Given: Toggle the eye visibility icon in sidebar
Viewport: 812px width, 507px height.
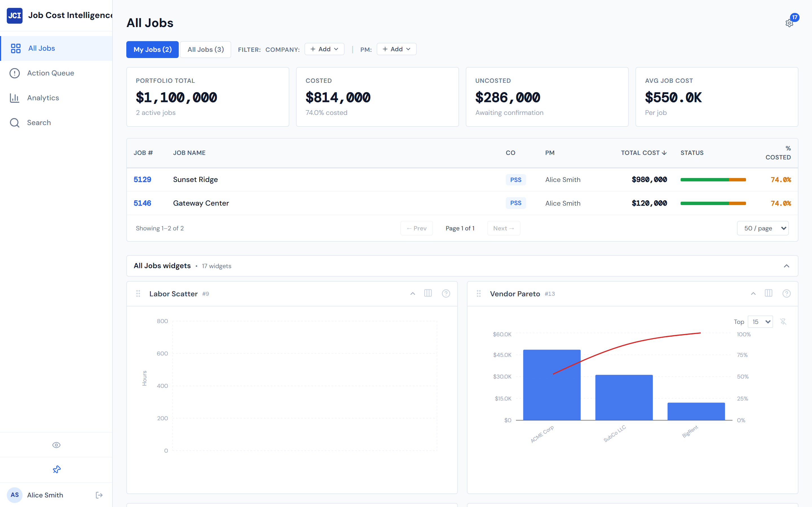Looking at the screenshot, I should click(x=56, y=445).
